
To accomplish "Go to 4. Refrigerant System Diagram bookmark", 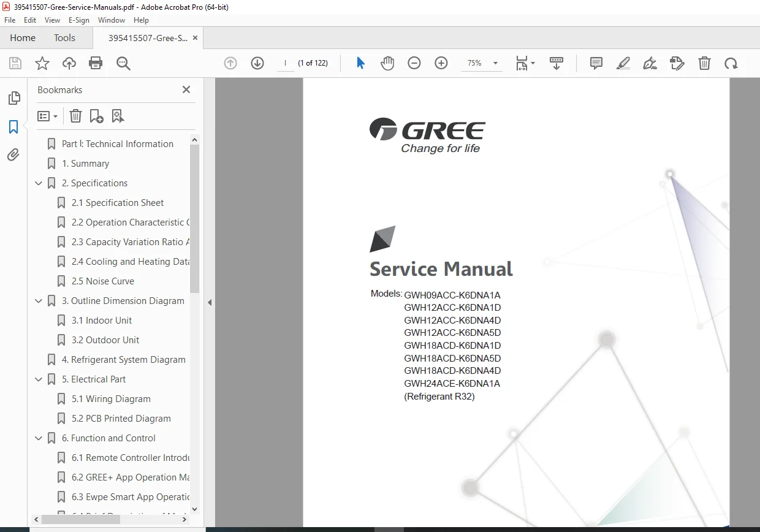I will pos(123,360).
